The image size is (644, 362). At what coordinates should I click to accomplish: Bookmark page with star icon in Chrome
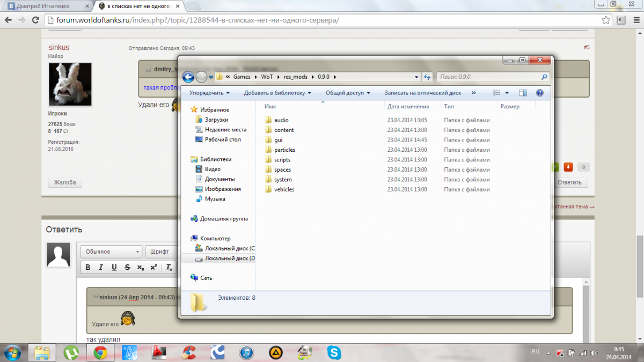point(605,20)
